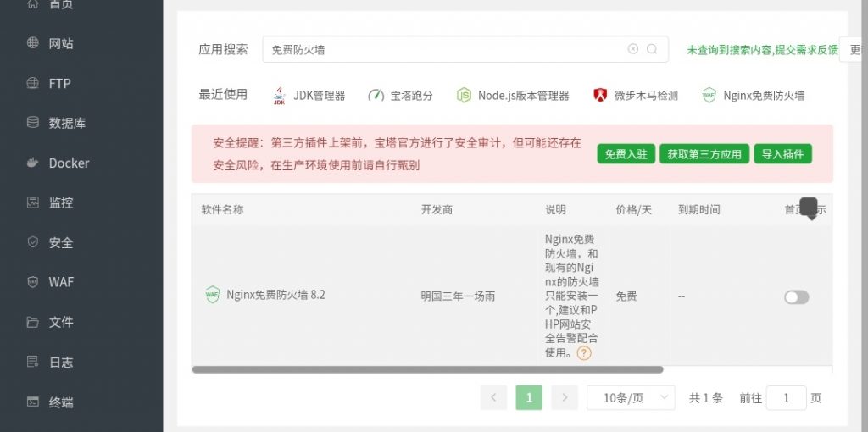Click the horizontal scrollbar under the table

(x=427, y=369)
